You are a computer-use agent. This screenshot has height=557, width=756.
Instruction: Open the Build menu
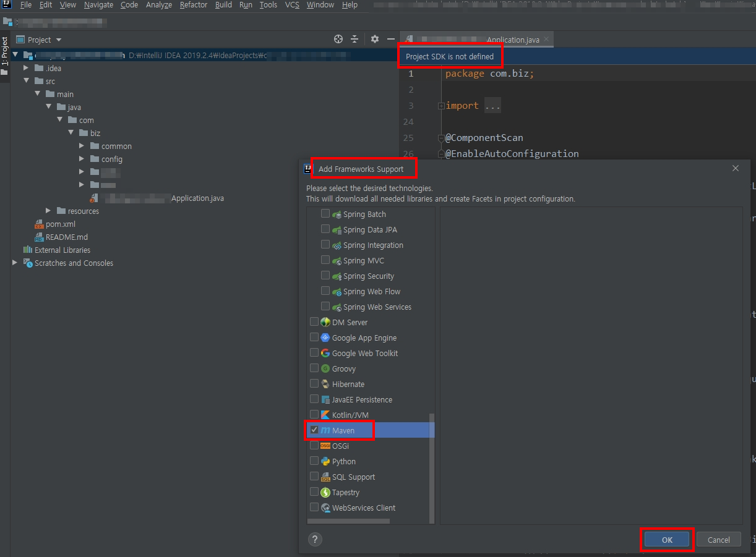tap(223, 5)
